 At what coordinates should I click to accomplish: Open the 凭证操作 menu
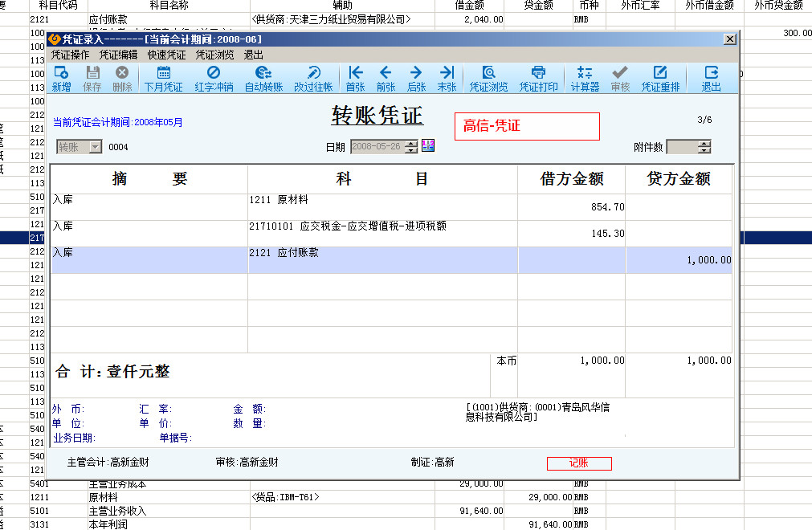71,55
